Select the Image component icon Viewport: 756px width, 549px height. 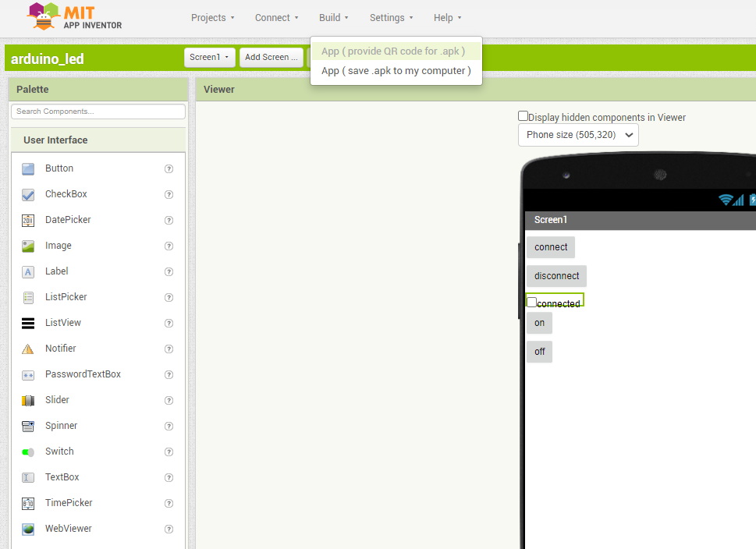pos(28,246)
